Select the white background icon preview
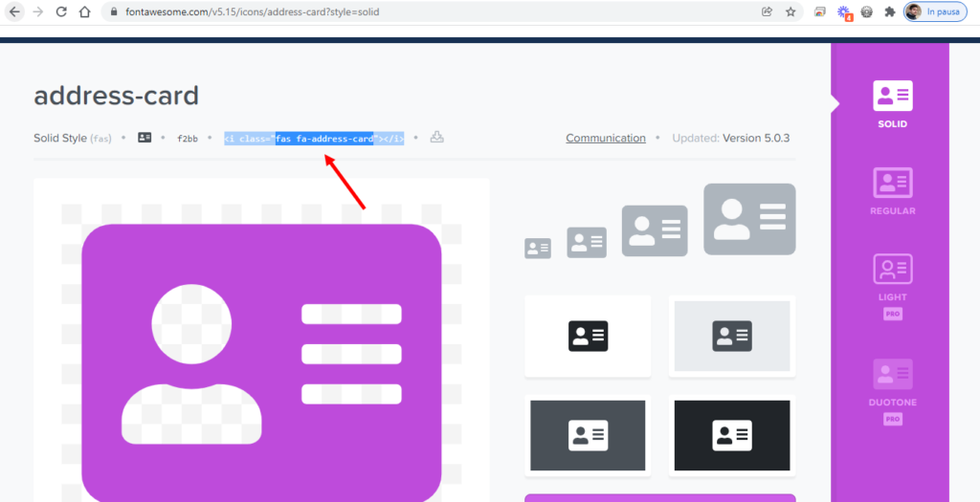Viewport: 980px width, 502px height. [x=588, y=336]
